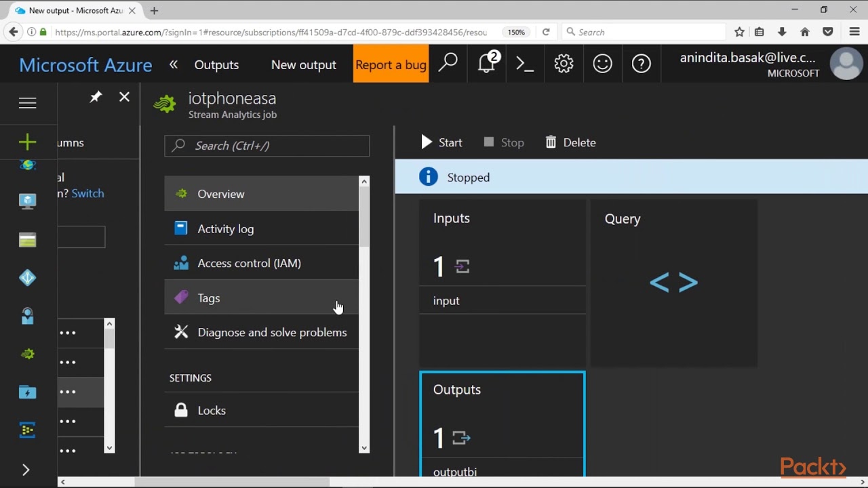The height and width of the screenshot is (488, 868).
Task: Click the Search (Ctrl+/) menu field
Action: point(267,146)
